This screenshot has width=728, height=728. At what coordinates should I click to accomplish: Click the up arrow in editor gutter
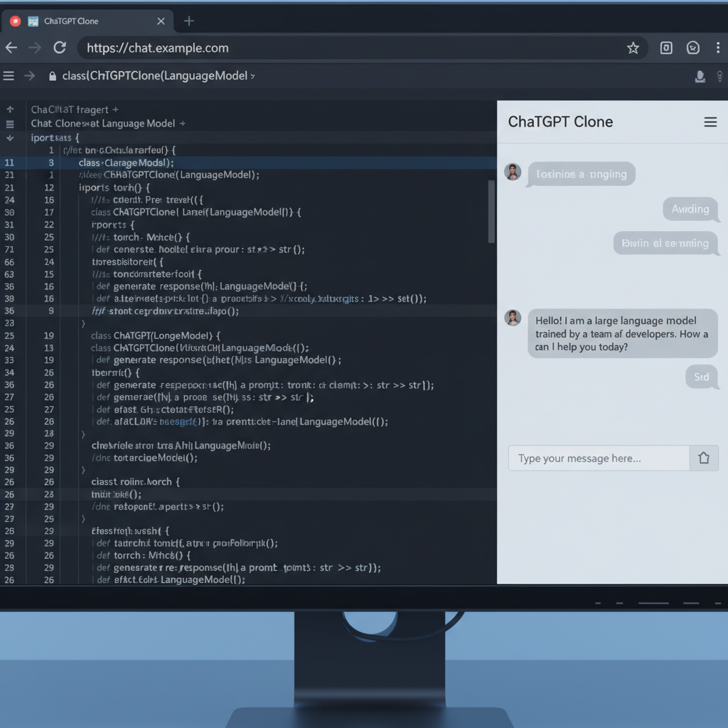click(x=10, y=109)
